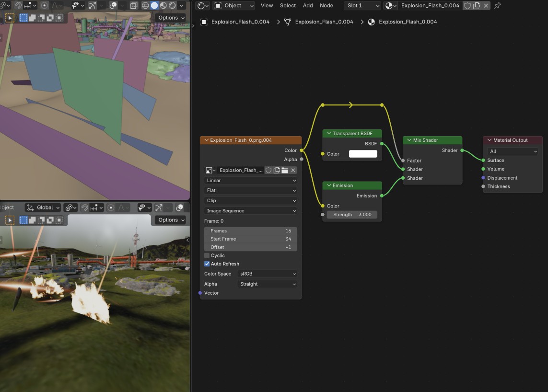
Task: Enable the Cyclic checkbox
Action: [207, 255]
